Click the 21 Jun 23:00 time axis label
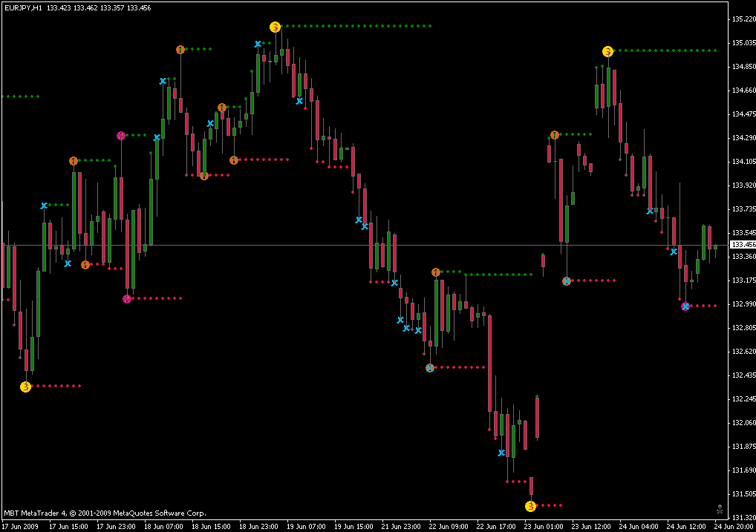 point(401,527)
